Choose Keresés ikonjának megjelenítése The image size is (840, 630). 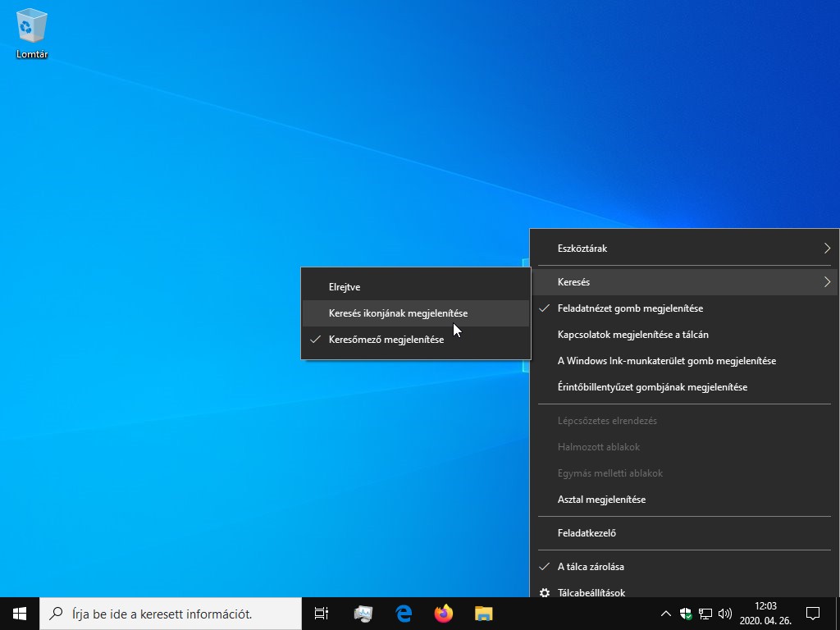(398, 313)
